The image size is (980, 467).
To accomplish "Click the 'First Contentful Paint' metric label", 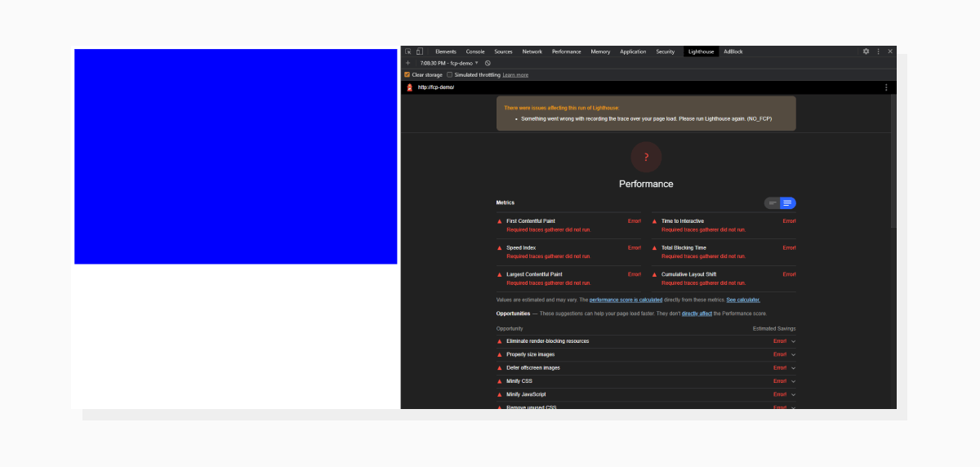I will 531,221.
